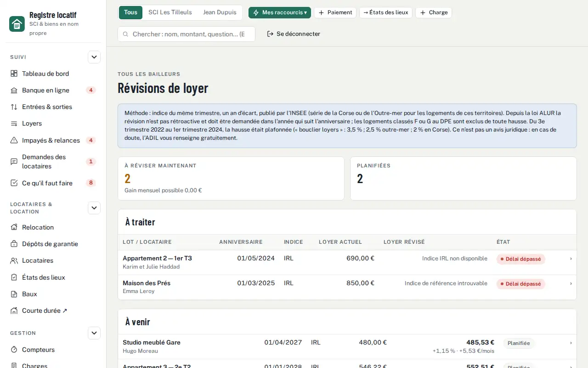Screen dimensions: 588x368
Task: Click the Entrées & sorties arrows icon
Action: click(x=14, y=107)
